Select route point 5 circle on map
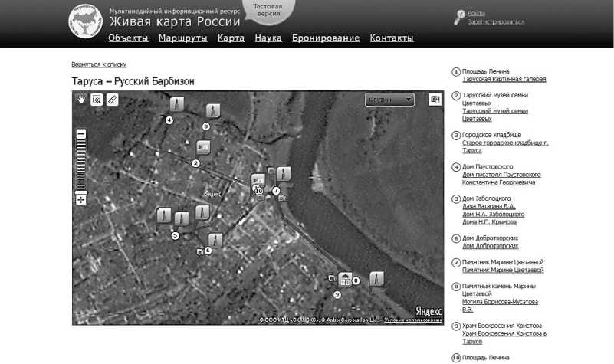 click(175, 235)
